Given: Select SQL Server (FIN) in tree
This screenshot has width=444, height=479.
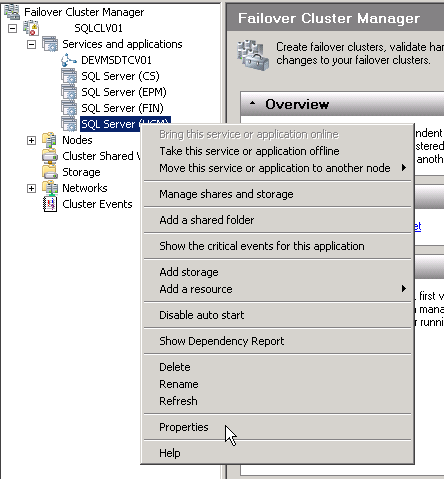Looking at the screenshot, I should pos(122,108).
